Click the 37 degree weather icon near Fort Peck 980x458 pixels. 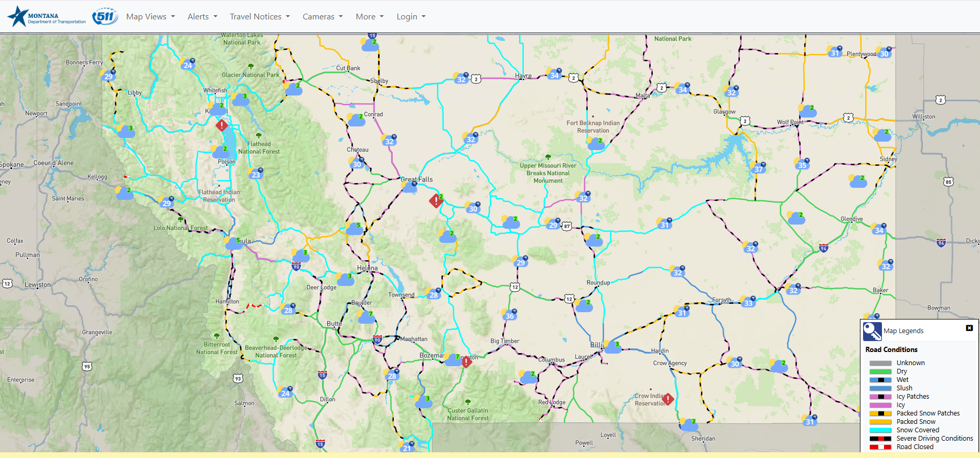point(758,168)
